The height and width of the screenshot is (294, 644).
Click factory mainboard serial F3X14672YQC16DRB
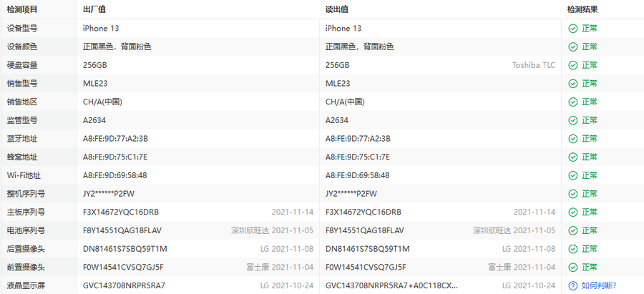tap(121, 212)
